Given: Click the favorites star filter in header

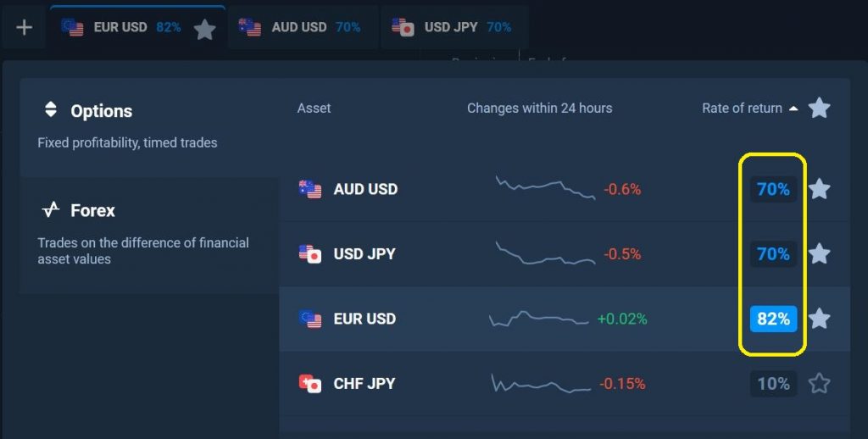Looking at the screenshot, I should [x=819, y=108].
